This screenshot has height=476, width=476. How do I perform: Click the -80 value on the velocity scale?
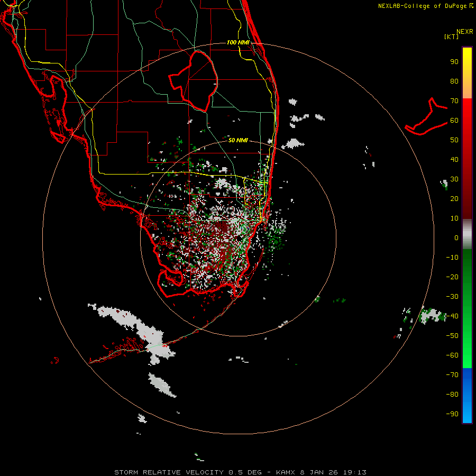(x=452, y=395)
